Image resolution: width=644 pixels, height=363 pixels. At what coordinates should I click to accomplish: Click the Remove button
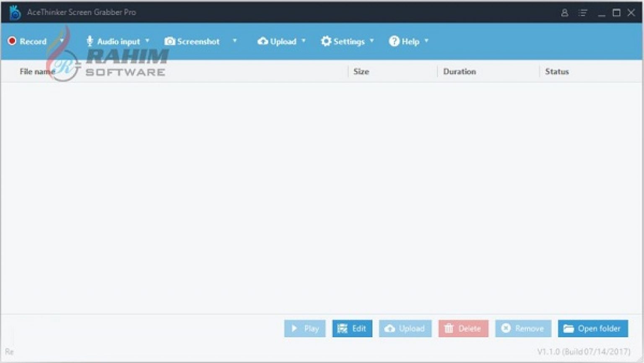pos(523,329)
